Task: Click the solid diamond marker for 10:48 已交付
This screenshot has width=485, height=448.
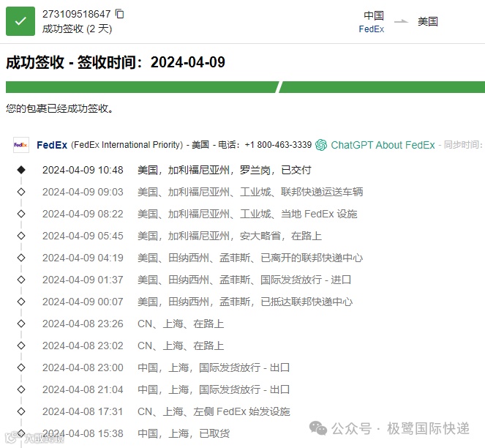Action: pos(21,170)
